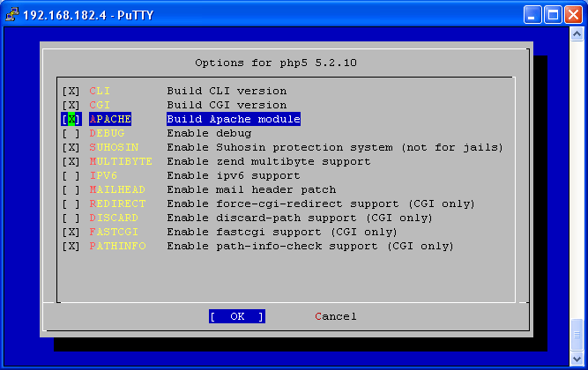Toggle the CGI checkbox
Screen dimensions: 588x370
pos(71,106)
